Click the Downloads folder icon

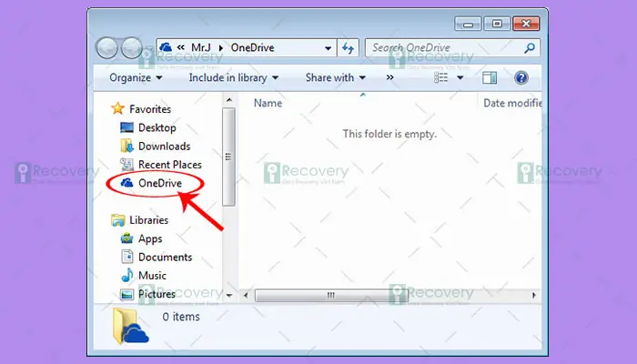[x=126, y=146]
